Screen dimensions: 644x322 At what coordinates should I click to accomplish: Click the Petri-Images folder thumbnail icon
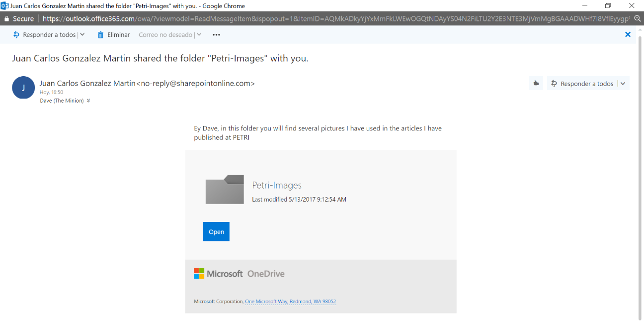225,190
